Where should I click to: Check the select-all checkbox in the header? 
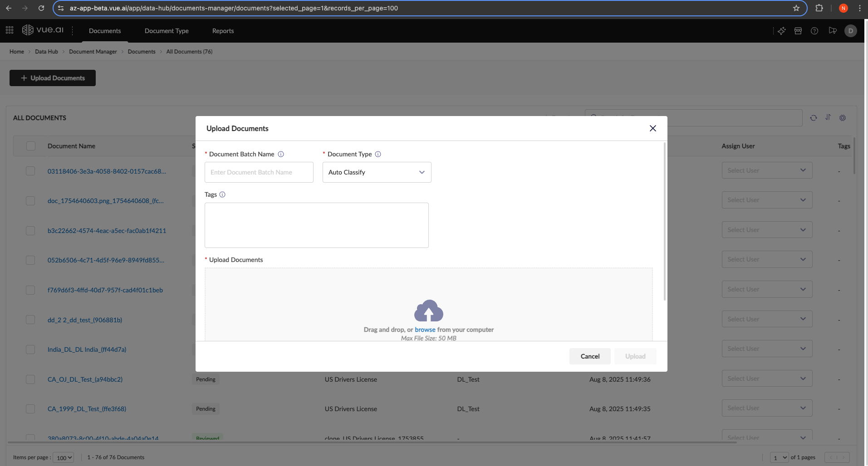[x=30, y=146]
